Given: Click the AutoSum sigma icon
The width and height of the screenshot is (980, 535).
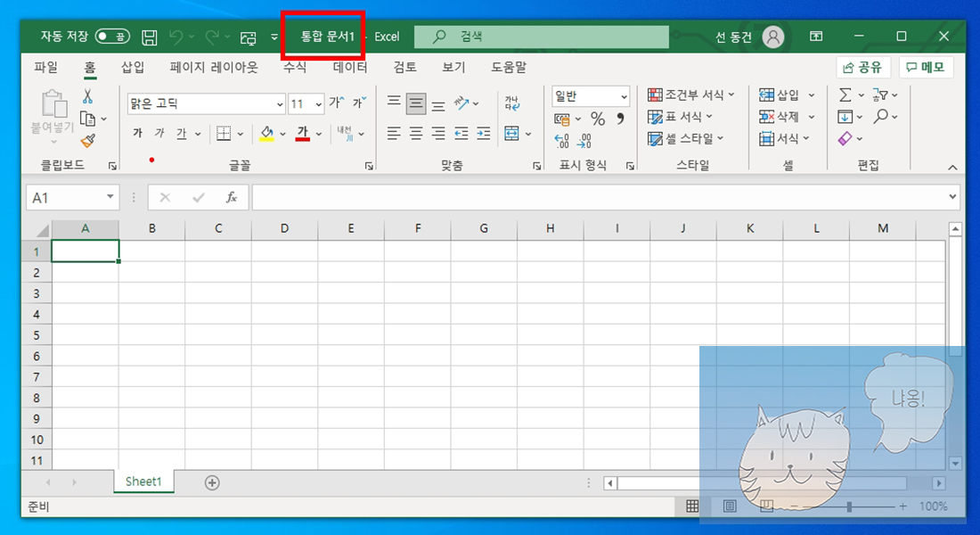Looking at the screenshot, I should [x=845, y=95].
